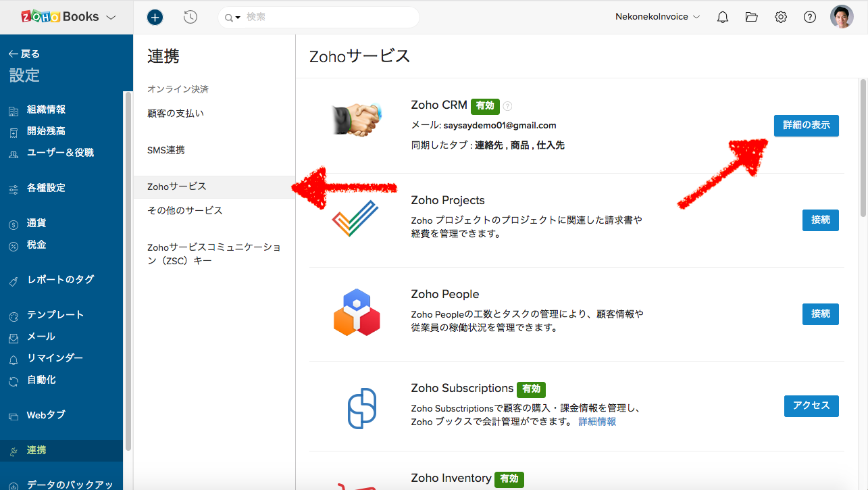This screenshot has height=490, width=868.
Task: Click the help question mark icon
Action: [810, 17]
